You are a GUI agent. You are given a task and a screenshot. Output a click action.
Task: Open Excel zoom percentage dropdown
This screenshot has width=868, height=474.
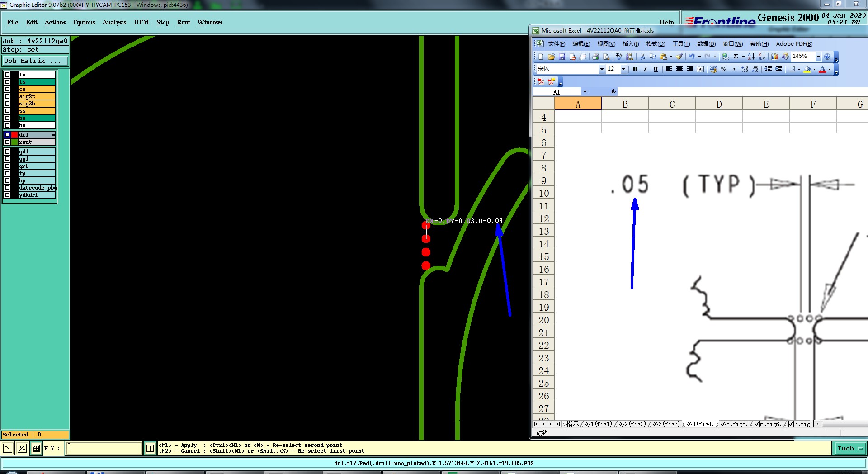click(x=818, y=57)
